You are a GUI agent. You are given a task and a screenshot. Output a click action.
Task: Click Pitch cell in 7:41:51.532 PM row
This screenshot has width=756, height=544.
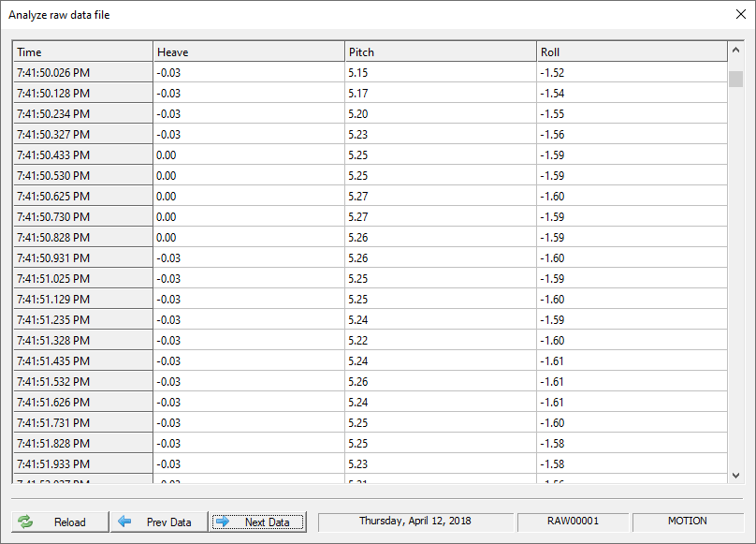(x=441, y=381)
